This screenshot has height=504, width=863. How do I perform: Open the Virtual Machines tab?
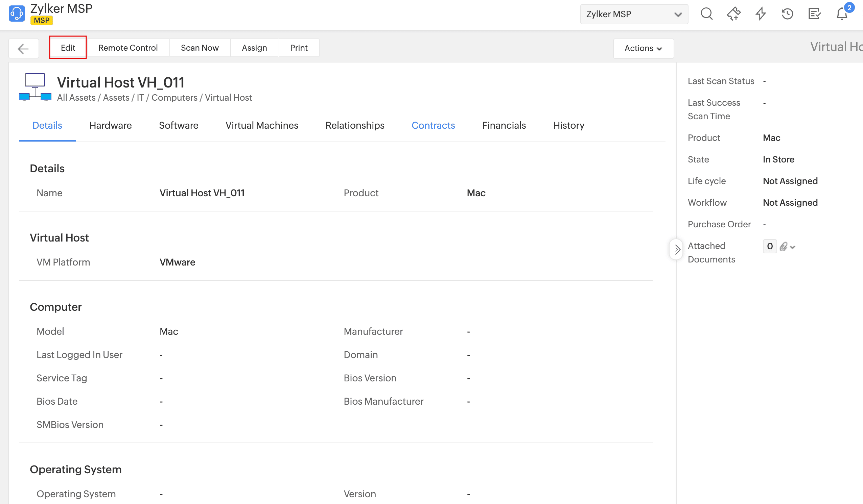(x=262, y=125)
